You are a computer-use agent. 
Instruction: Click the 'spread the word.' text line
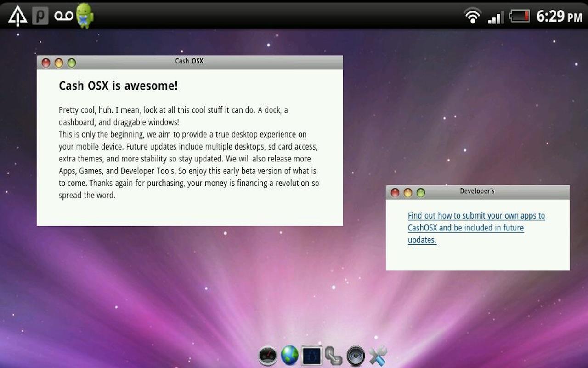87,195
